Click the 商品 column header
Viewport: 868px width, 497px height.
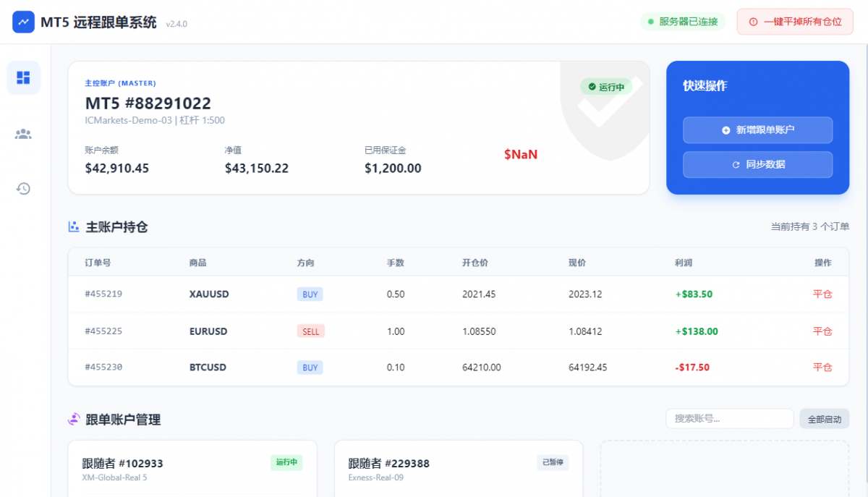coord(198,263)
